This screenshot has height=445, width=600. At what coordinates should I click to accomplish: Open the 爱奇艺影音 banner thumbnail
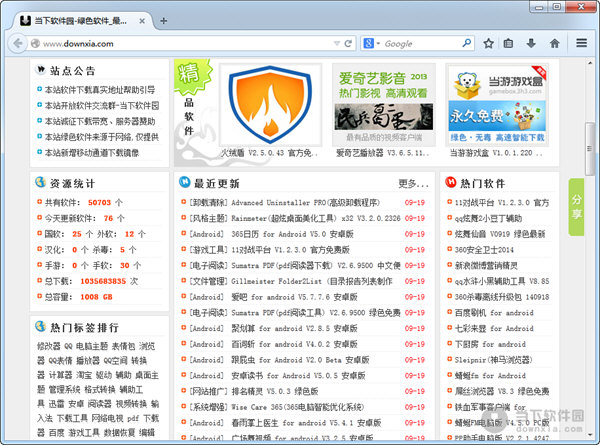click(384, 105)
